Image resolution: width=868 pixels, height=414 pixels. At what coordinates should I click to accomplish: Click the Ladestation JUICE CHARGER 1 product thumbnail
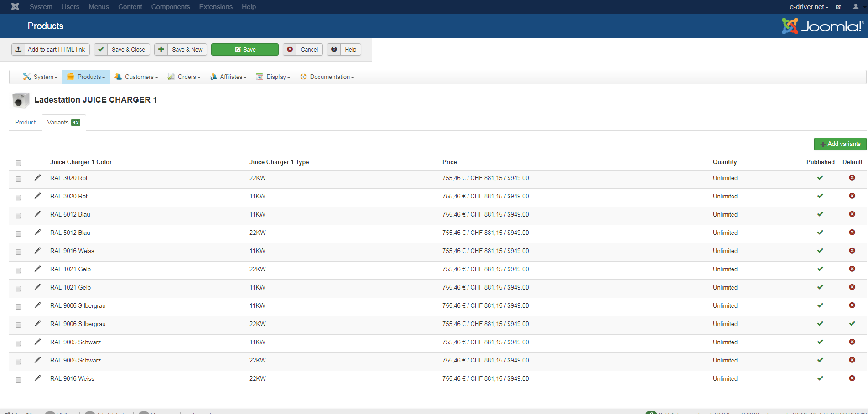[21, 100]
